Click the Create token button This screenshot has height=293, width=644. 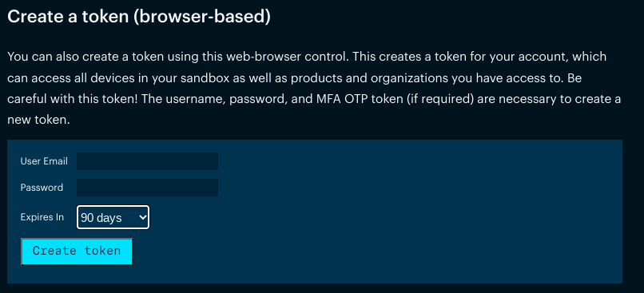point(77,251)
